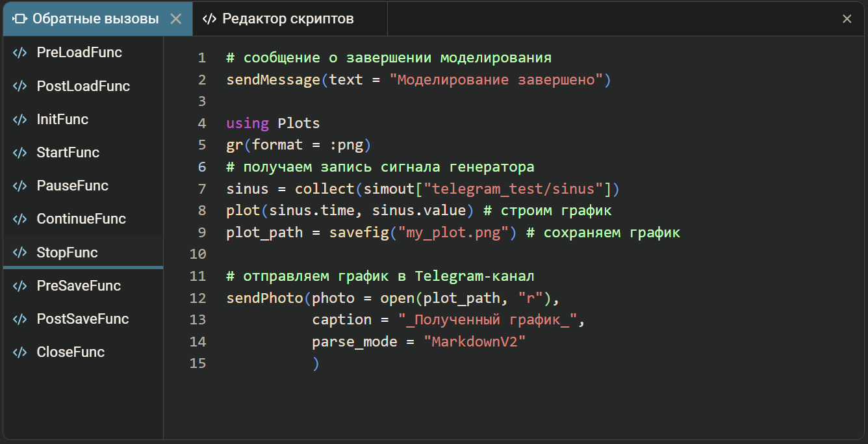Close the Обратные вызовы tab
This screenshot has width=868, height=444.
point(175,19)
